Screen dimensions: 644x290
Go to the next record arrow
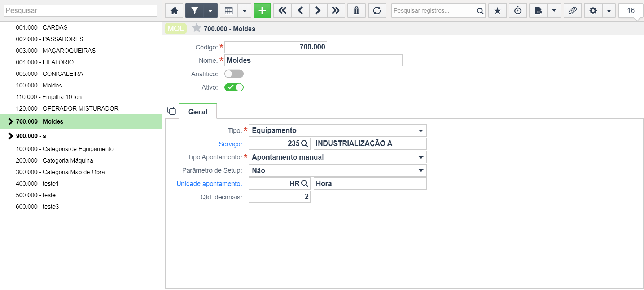(x=318, y=11)
